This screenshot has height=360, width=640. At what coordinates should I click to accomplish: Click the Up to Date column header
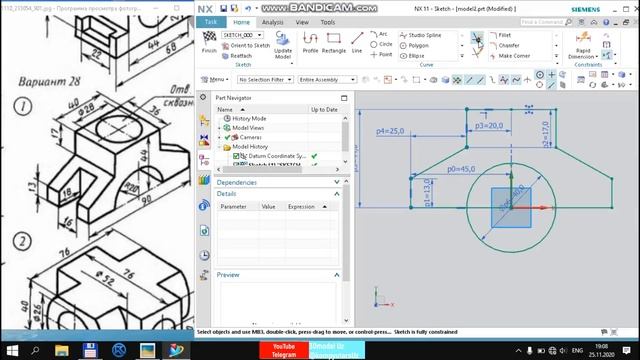tap(324, 109)
